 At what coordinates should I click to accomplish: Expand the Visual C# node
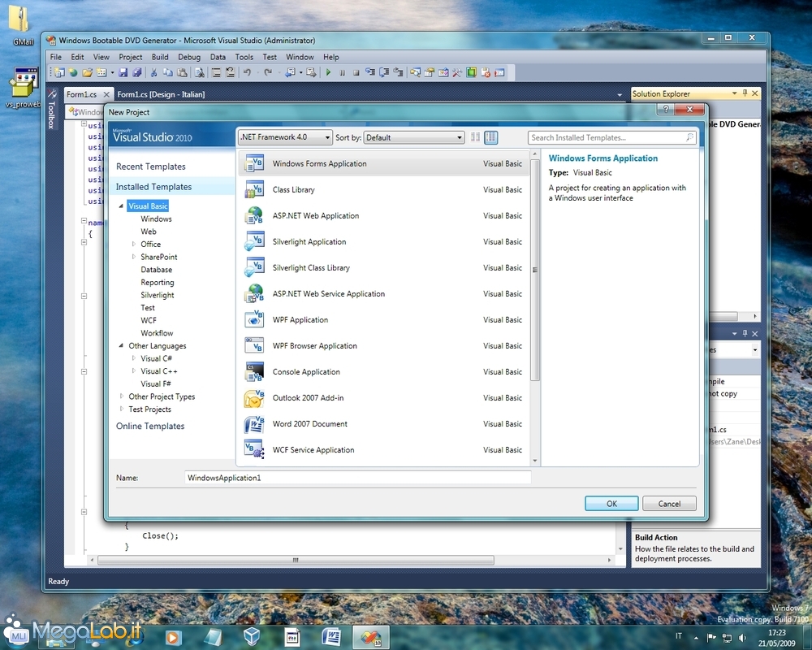point(134,358)
